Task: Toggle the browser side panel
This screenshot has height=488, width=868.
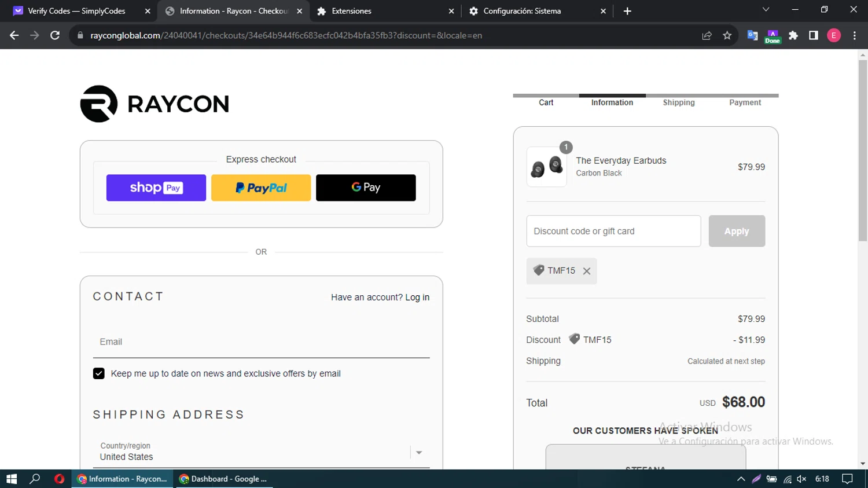Action: pos(814,35)
